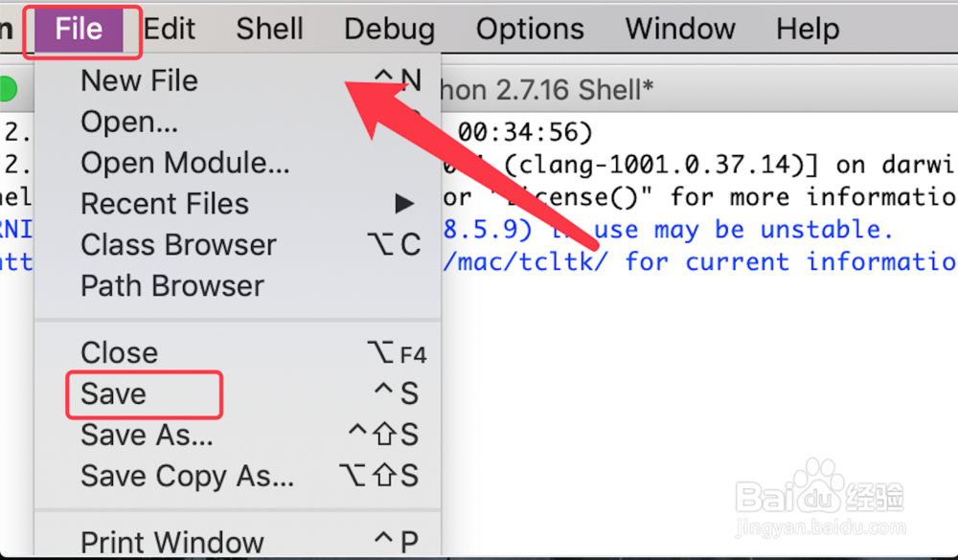Open the Edit menu
The height and width of the screenshot is (560, 958).
click(x=170, y=29)
